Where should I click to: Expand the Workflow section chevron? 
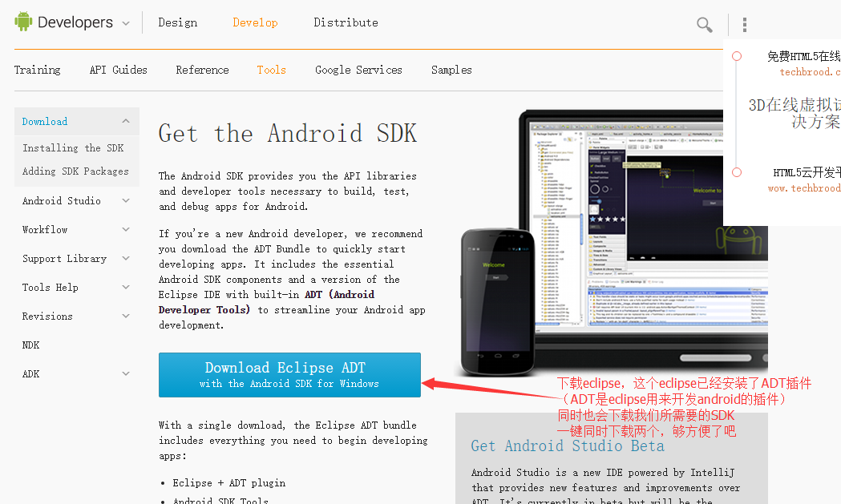pyautogui.click(x=126, y=229)
